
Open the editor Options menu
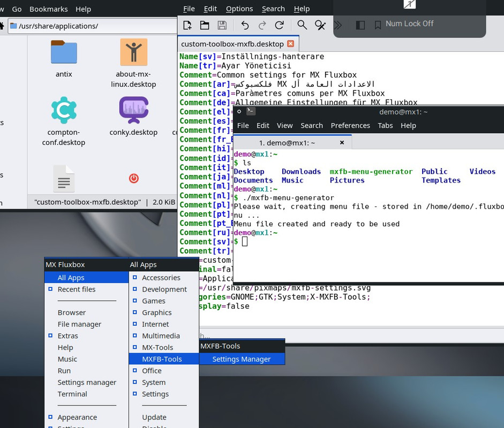pyautogui.click(x=239, y=9)
